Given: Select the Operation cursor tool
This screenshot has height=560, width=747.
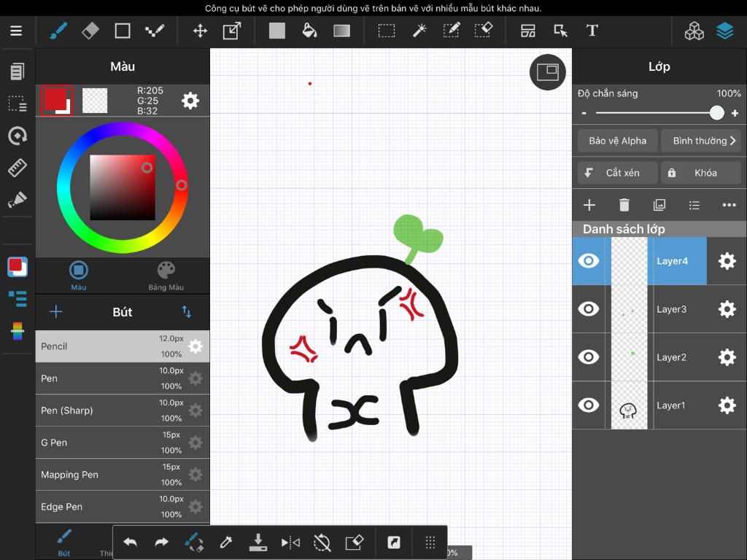Looking at the screenshot, I should (560, 31).
